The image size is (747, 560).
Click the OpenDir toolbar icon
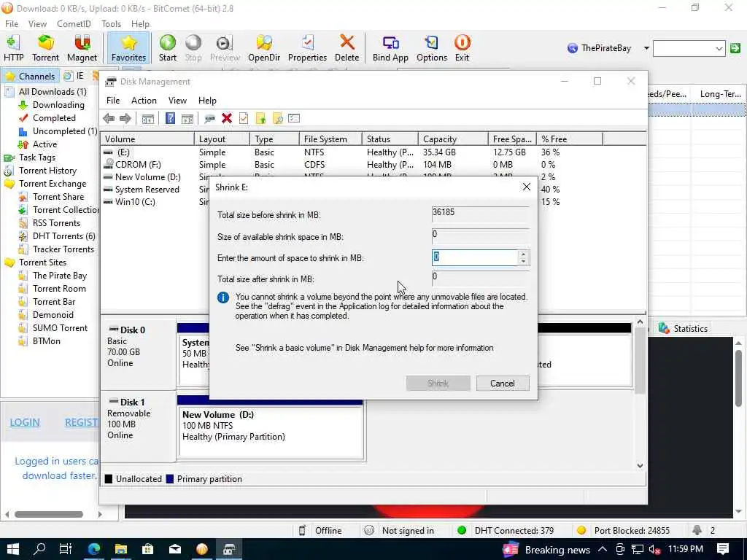point(264,48)
